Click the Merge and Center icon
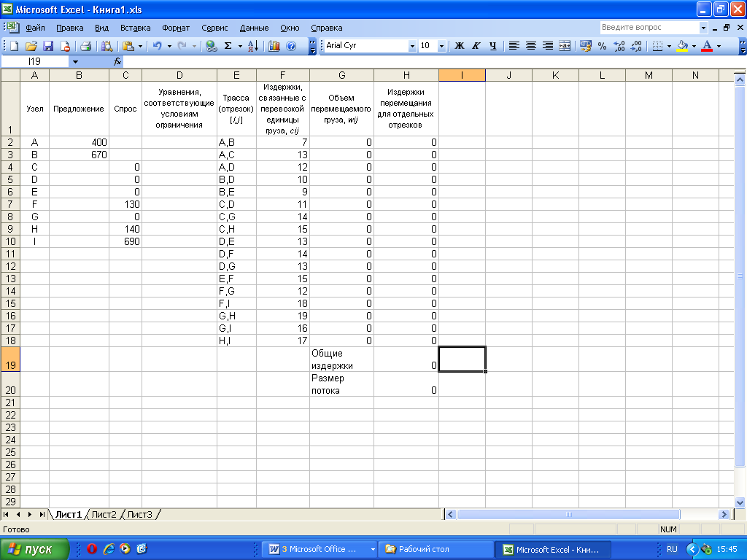Image resolution: width=747 pixels, height=560 pixels. tap(564, 46)
